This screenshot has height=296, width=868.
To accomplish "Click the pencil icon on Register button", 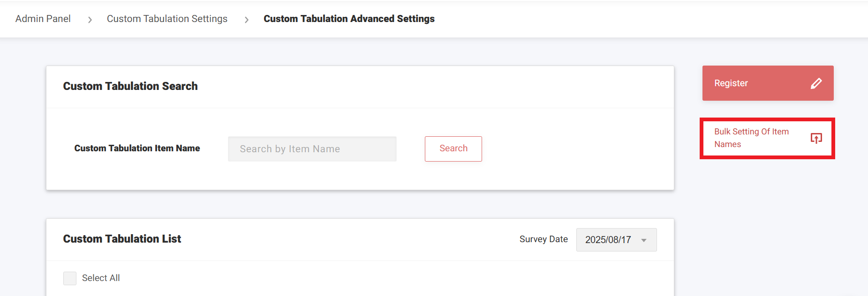I will 816,83.
